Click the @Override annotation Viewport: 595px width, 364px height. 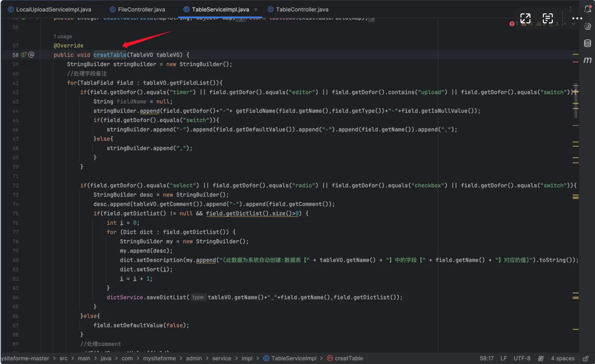68,45
